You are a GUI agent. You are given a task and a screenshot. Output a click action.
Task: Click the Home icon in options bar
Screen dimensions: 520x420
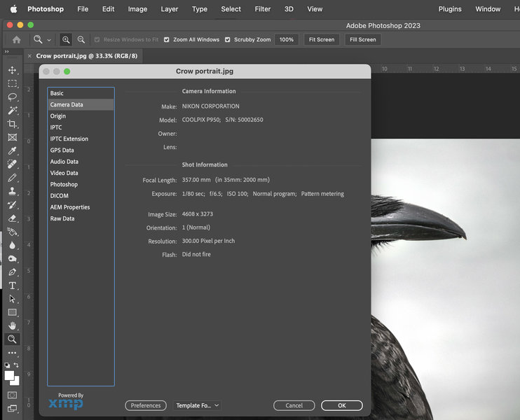point(16,40)
